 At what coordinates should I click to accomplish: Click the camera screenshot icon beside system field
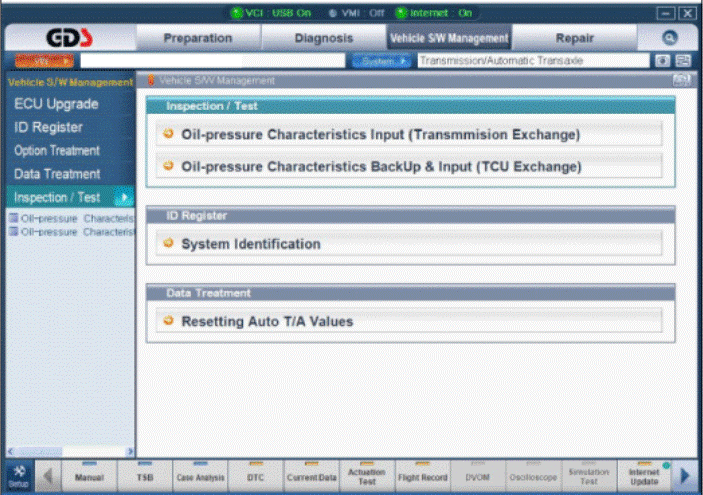tap(663, 61)
